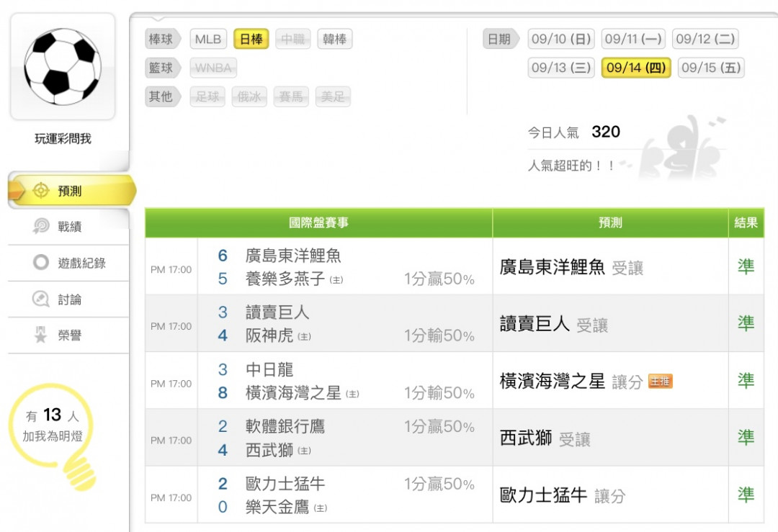Viewport: 778px width, 532px height.
Task: Choose date 09/12 (二)
Action: 705,39
